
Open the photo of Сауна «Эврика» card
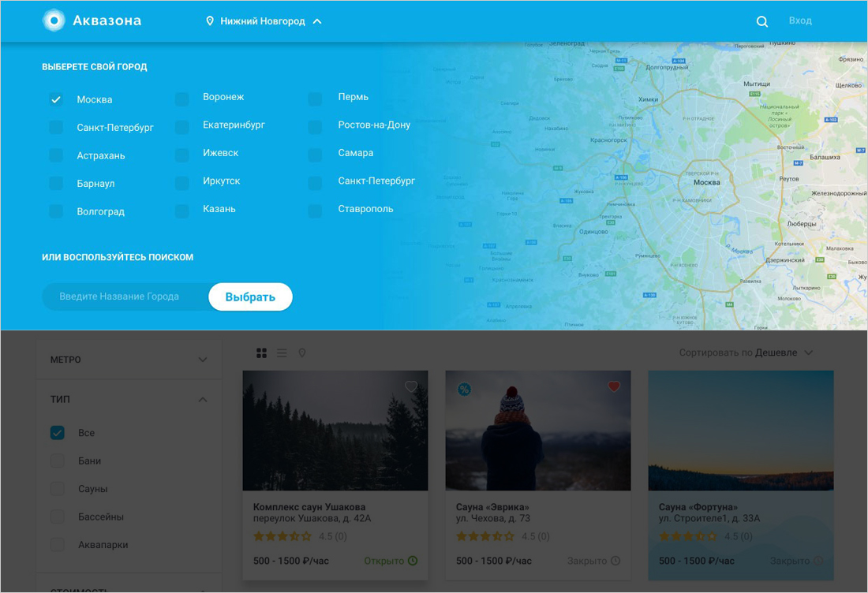538,431
